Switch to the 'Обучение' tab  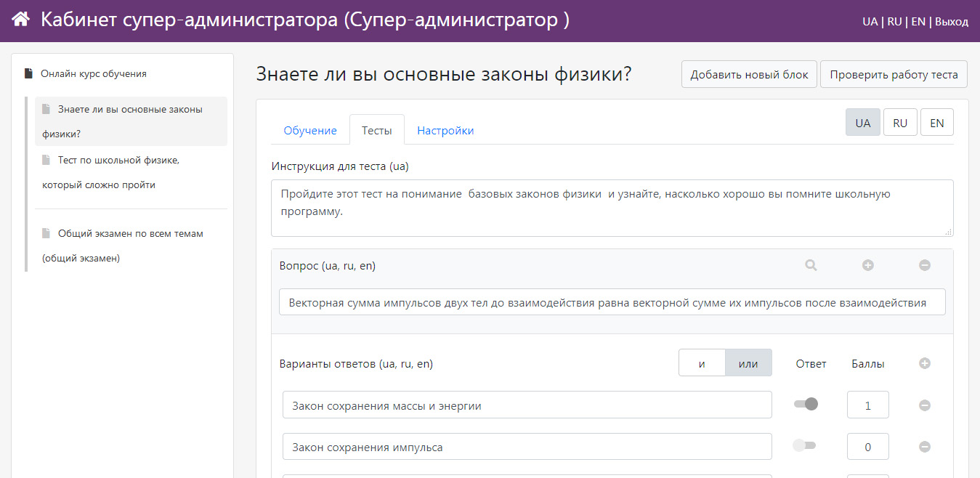(x=310, y=131)
